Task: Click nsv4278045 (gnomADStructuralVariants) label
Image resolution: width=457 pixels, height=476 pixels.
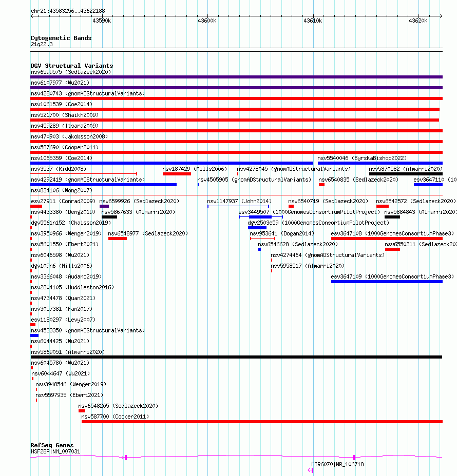Action: tap(294, 169)
